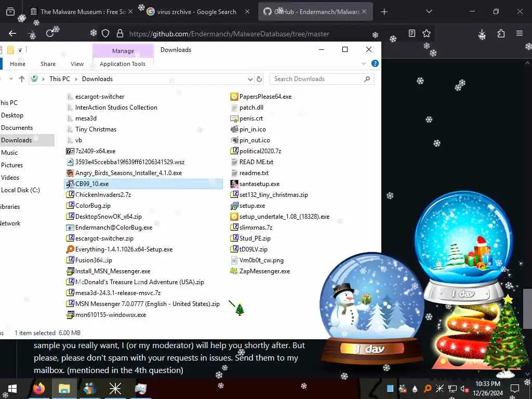
Task: Click the Everything-1.4.1.1026.x64-Setup.exe icon
Action: [x=70, y=249]
